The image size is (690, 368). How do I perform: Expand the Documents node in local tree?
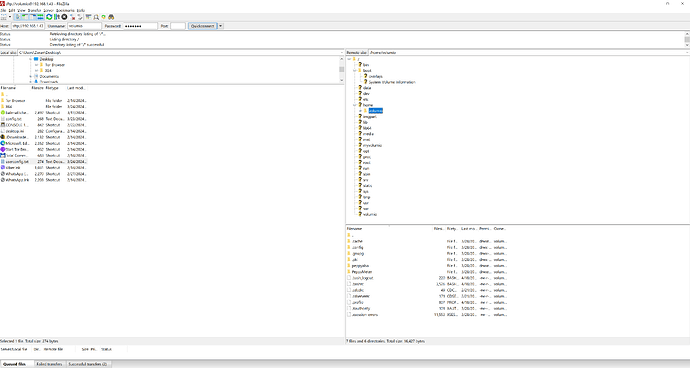pos(31,76)
